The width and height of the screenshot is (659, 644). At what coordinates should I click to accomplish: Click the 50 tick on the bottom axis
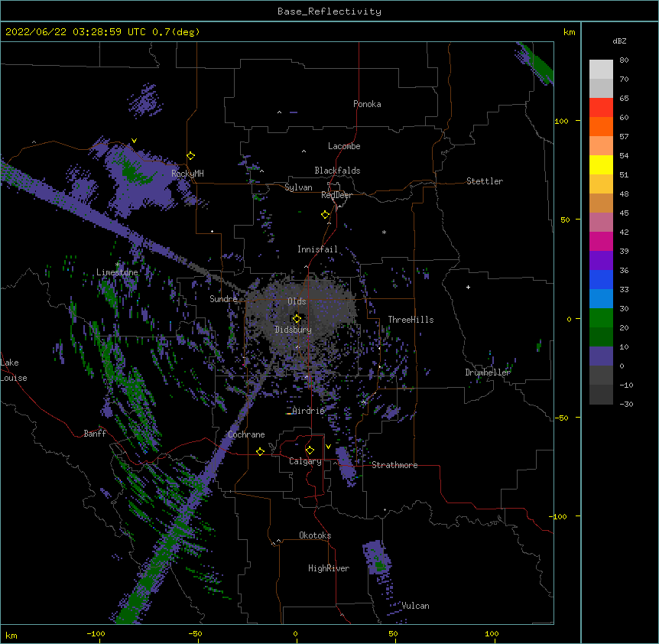[x=393, y=633]
